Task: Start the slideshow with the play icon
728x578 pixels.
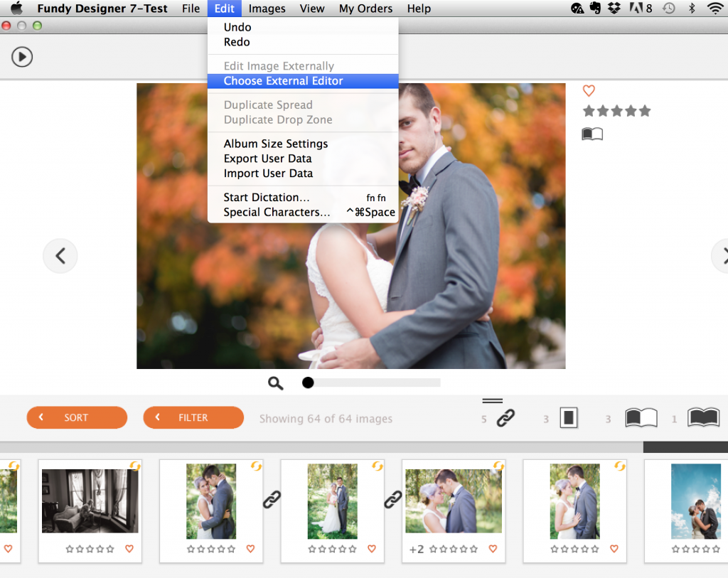Action: (x=22, y=57)
